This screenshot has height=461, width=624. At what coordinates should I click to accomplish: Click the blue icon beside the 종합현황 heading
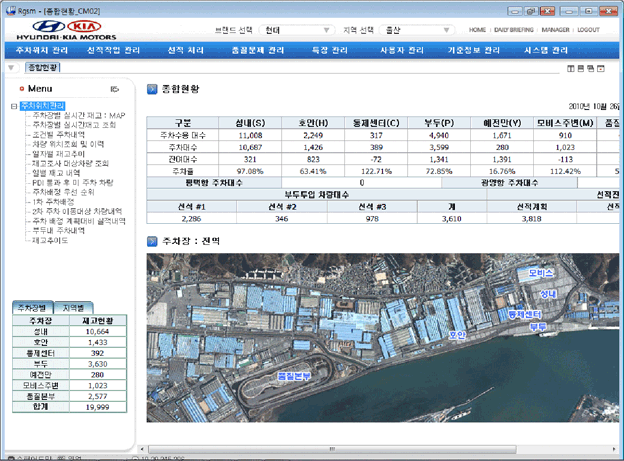pyautogui.click(x=152, y=88)
